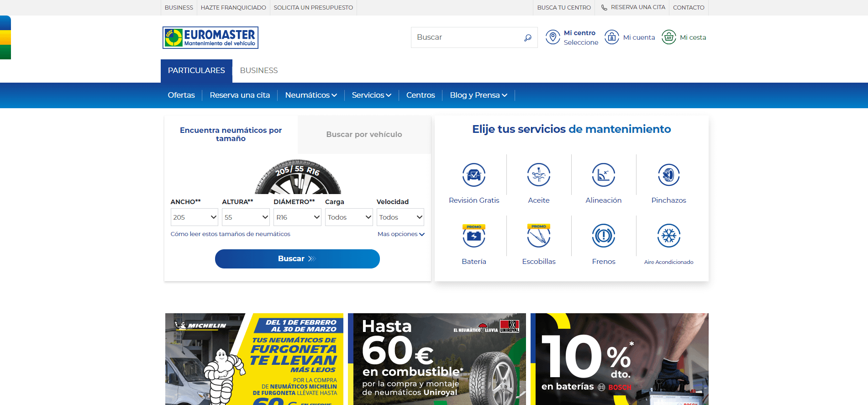The height and width of the screenshot is (405, 868).
Task: Click the Mi cuenta text link
Action: click(x=639, y=37)
